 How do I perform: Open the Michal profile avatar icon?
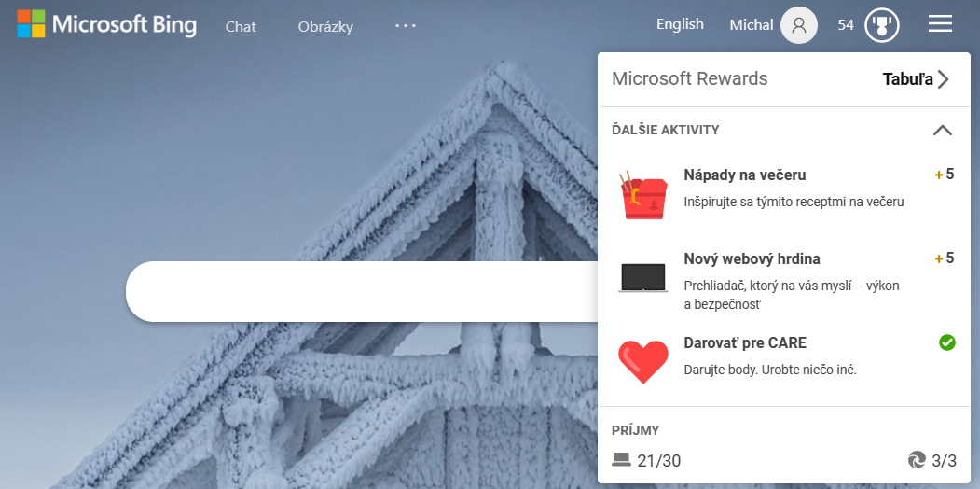(798, 25)
